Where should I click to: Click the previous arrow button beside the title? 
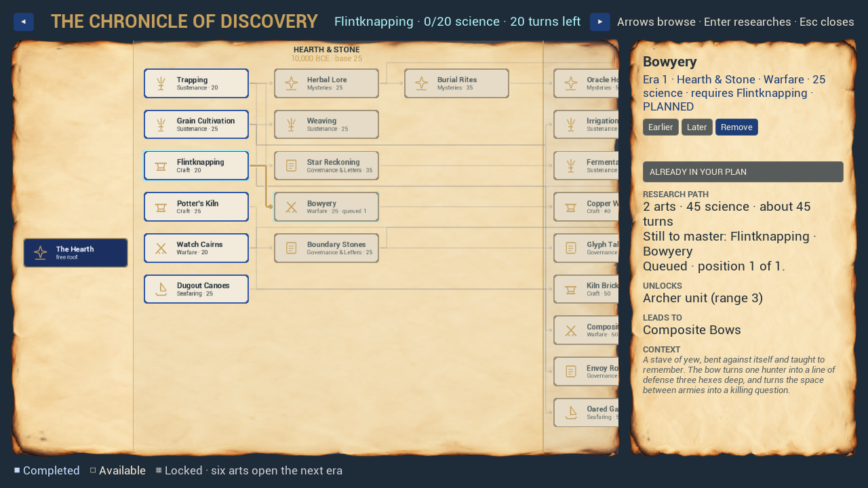coord(24,22)
